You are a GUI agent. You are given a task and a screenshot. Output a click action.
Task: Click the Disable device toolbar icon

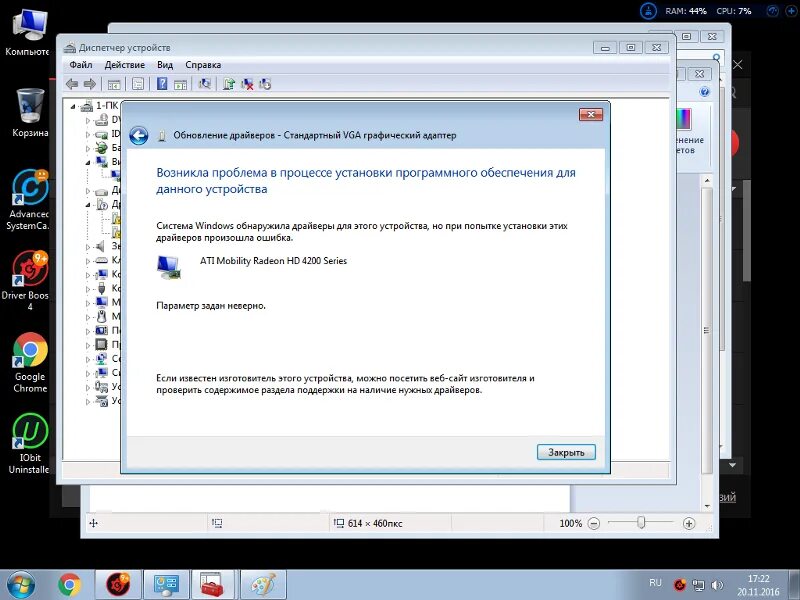coord(265,84)
